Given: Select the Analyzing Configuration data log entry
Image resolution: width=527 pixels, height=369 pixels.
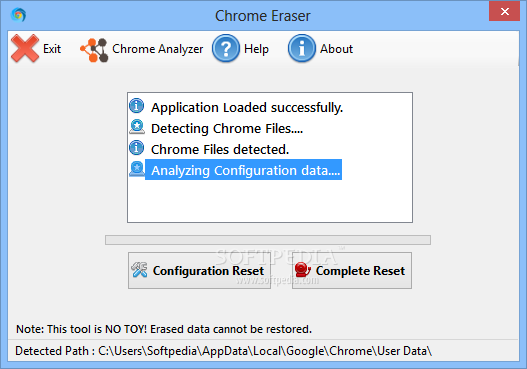Looking at the screenshot, I should pos(243,170).
